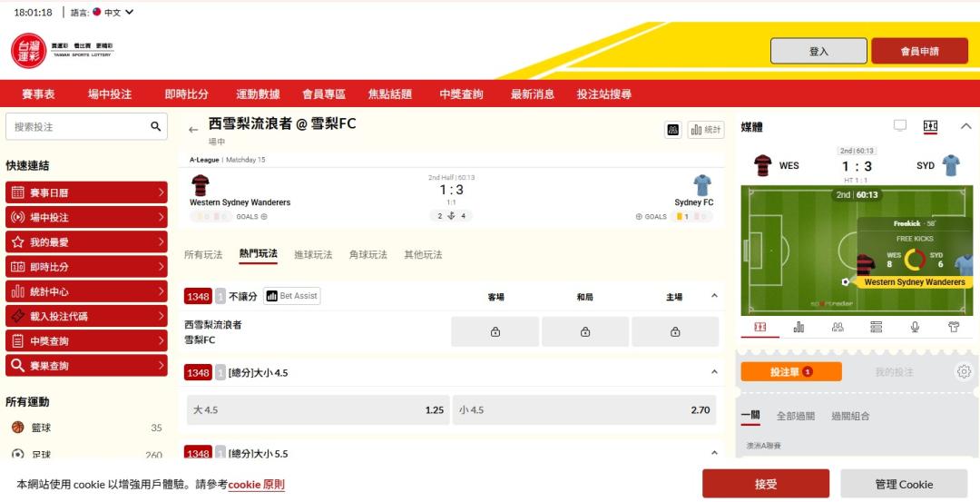Open the orange 投注單 tab

tap(791, 372)
